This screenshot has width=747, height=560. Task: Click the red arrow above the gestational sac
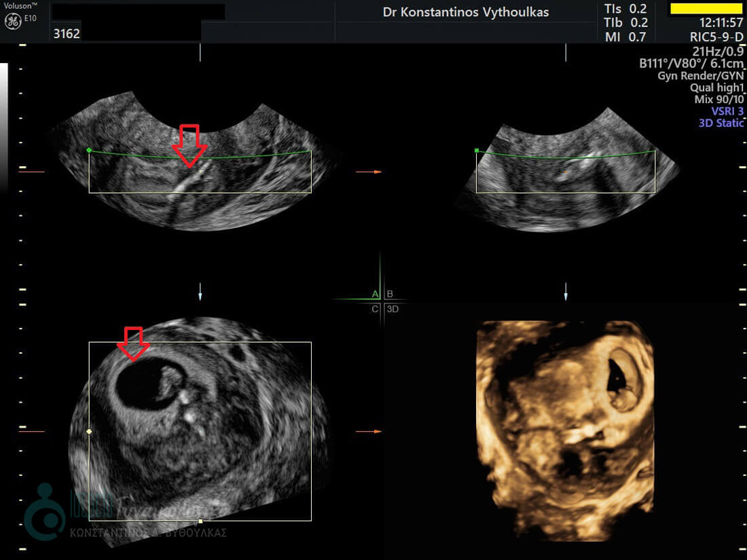click(133, 343)
